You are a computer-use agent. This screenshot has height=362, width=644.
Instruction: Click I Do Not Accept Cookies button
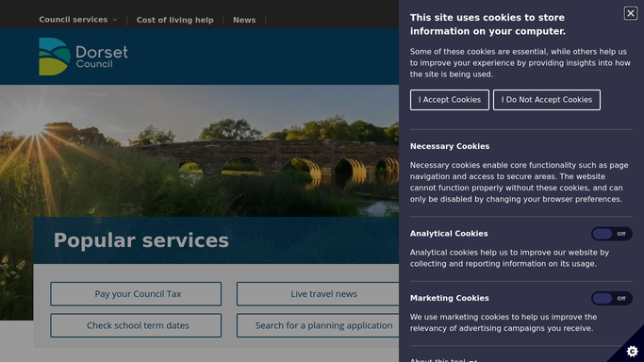pyautogui.click(x=547, y=100)
